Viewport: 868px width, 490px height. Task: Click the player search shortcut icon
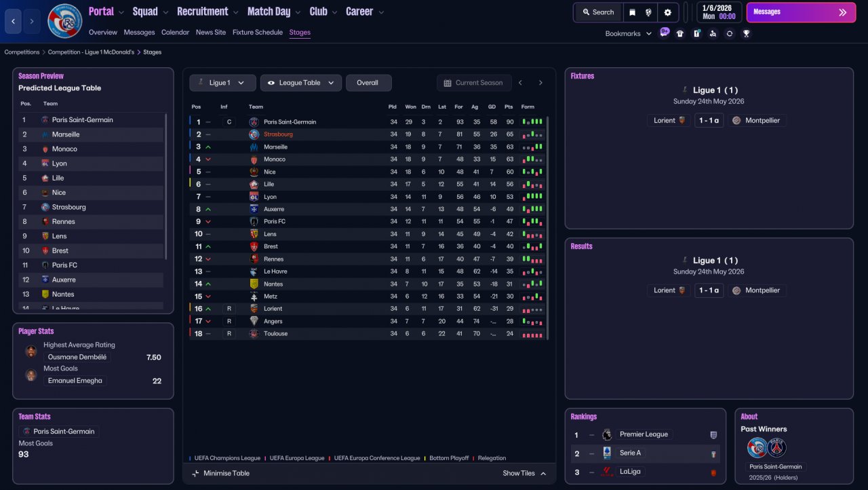tap(713, 33)
